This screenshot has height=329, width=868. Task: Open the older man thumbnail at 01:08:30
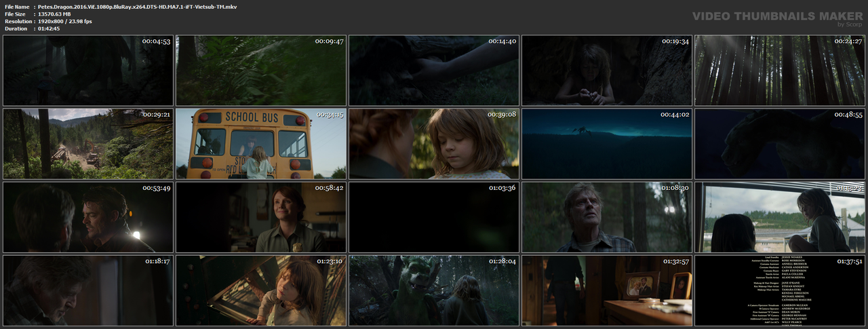click(607, 217)
